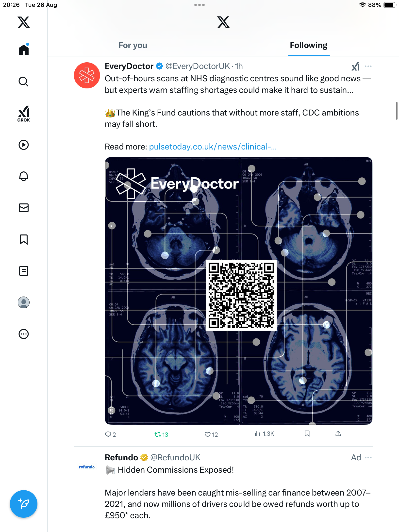Image resolution: width=399 pixels, height=532 pixels.
Task: Open more options on EveryDoctor post
Action: tap(368, 66)
